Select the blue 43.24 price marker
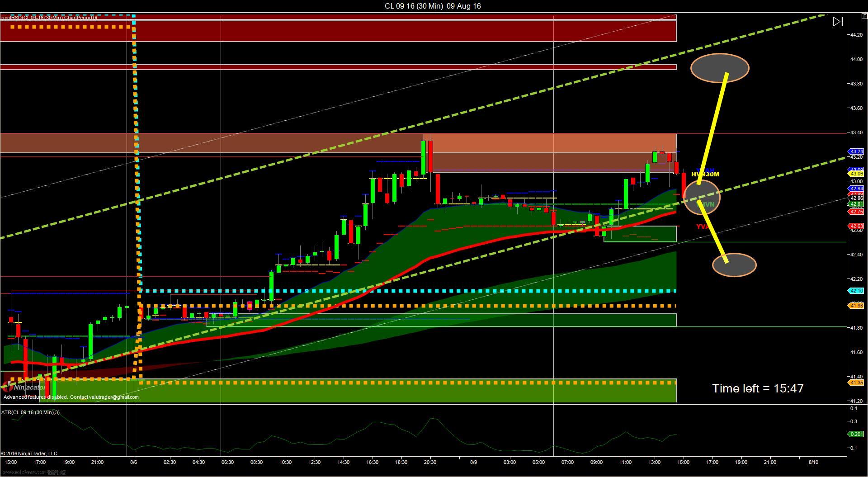Image resolution: width=868 pixels, height=477 pixels. [857, 151]
